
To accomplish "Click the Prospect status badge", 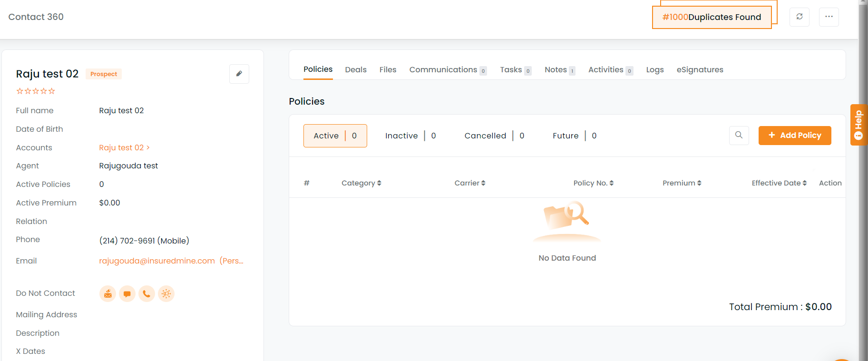I will pos(104,74).
